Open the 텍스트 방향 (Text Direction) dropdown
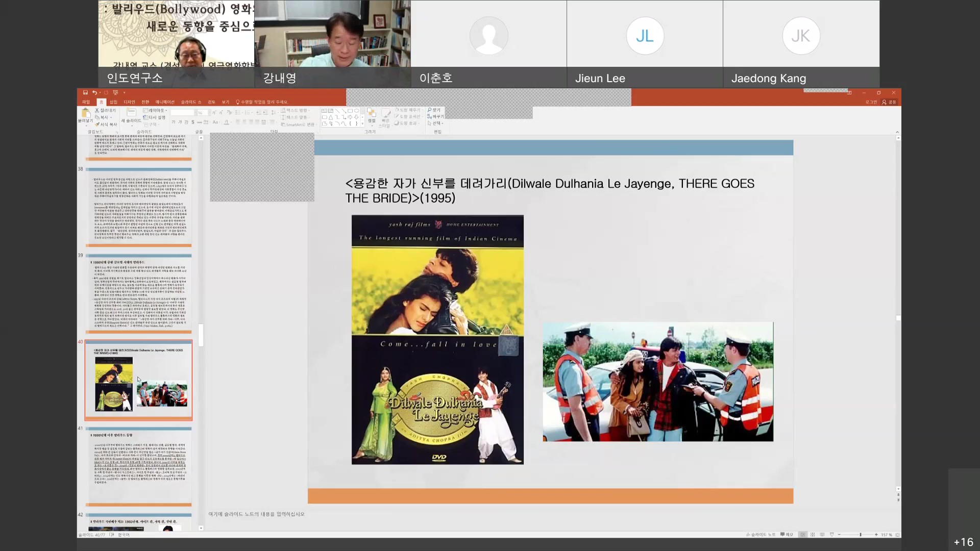 pos(296,110)
